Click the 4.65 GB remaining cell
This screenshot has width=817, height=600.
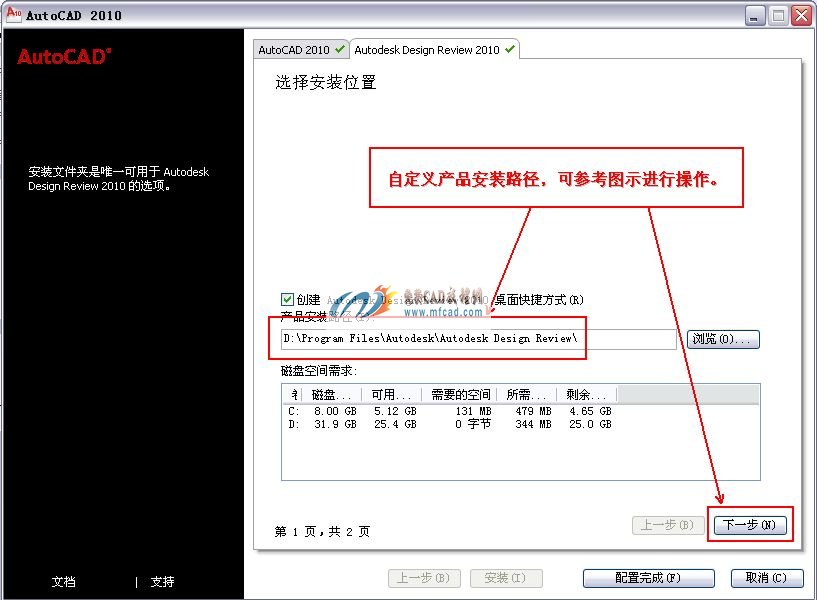pyautogui.click(x=590, y=411)
